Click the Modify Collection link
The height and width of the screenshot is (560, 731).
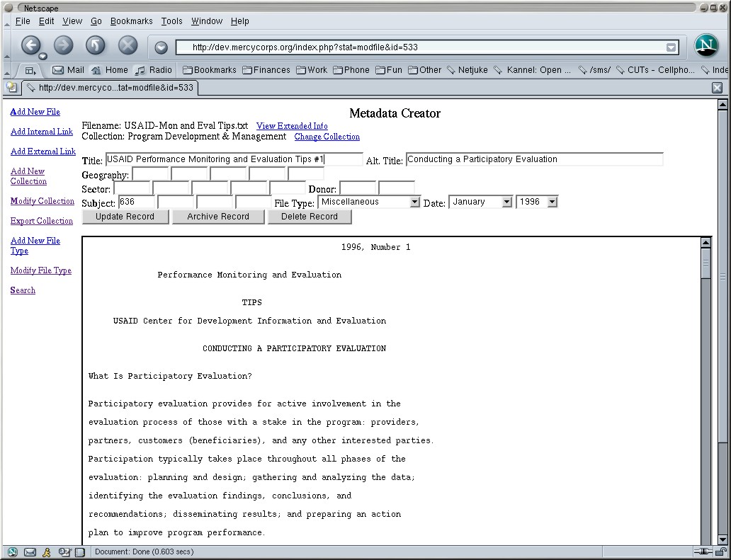(42, 201)
